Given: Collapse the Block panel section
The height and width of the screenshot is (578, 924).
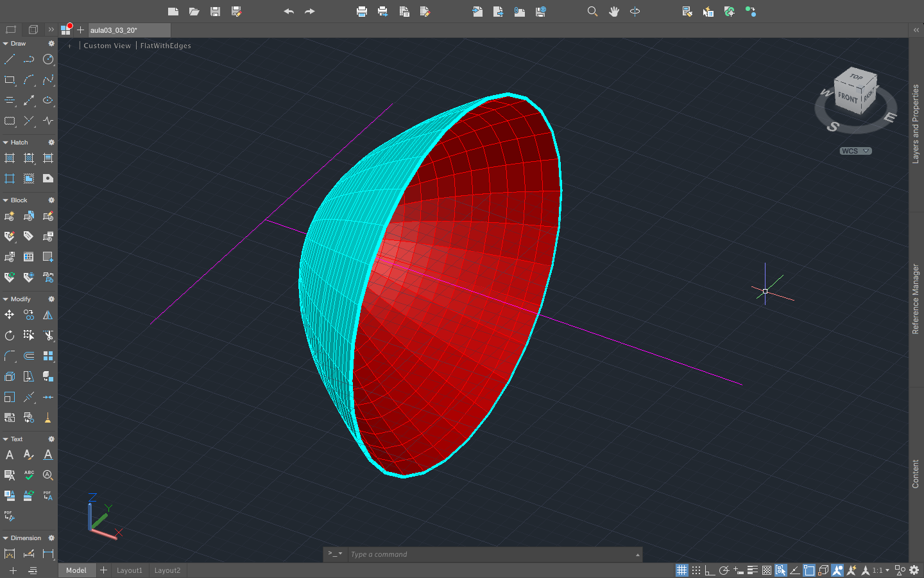Looking at the screenshot, I should tap(5, 200).
